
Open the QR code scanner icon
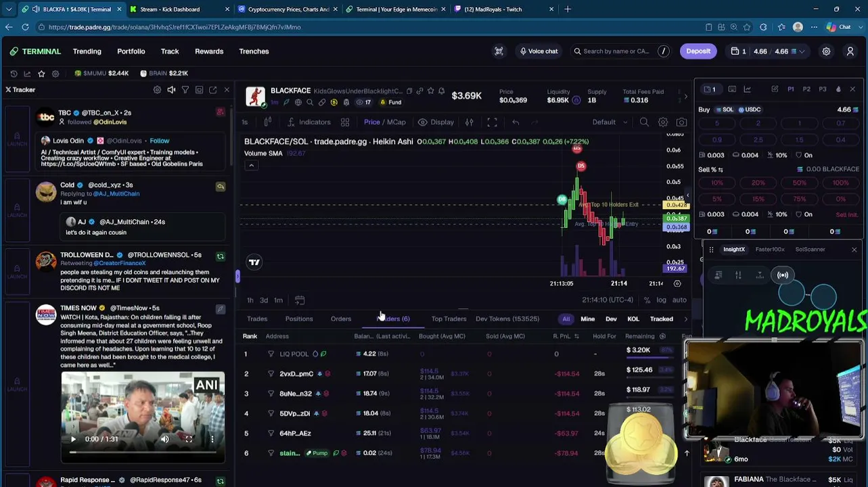tap(499, 51)
